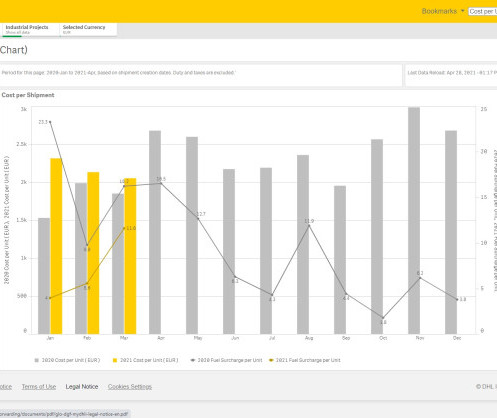The height and width of the screenshot is (418, 497).
Task: Select the gray bar for Apr
Action: pyautogui.click(x=155, y=232)
